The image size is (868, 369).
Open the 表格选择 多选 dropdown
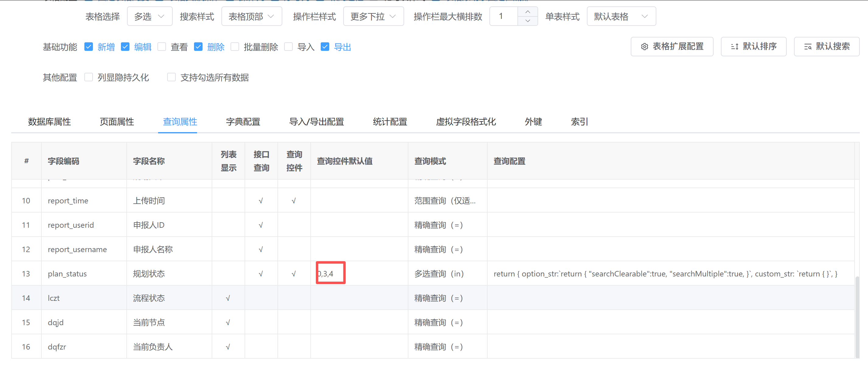click(x=149, y=16)
